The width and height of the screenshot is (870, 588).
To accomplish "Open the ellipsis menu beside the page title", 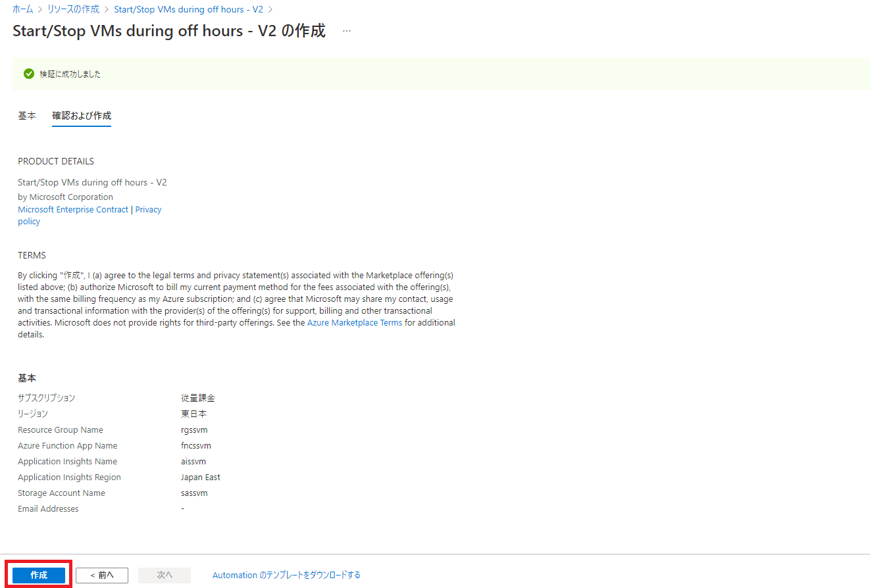I will (346, 30).
